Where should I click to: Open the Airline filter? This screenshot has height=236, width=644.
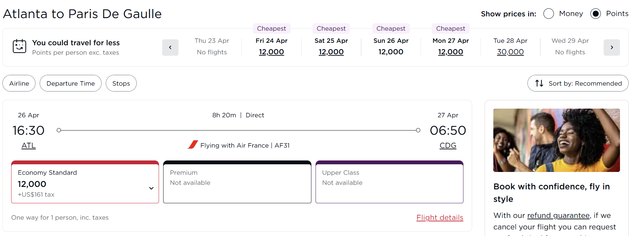(x=19, y=84)
